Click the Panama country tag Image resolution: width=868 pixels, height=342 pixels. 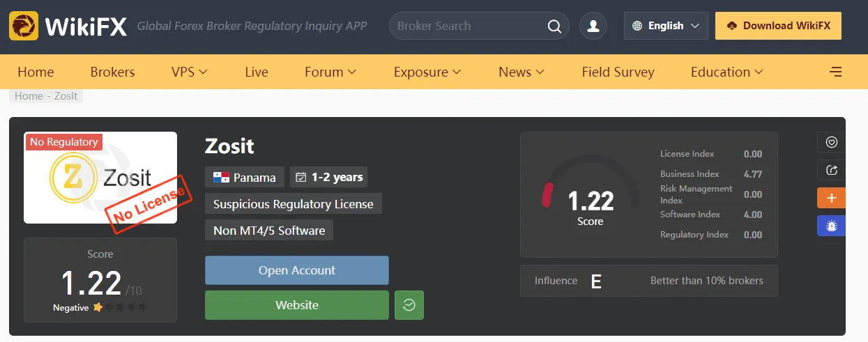coord(245,177)
